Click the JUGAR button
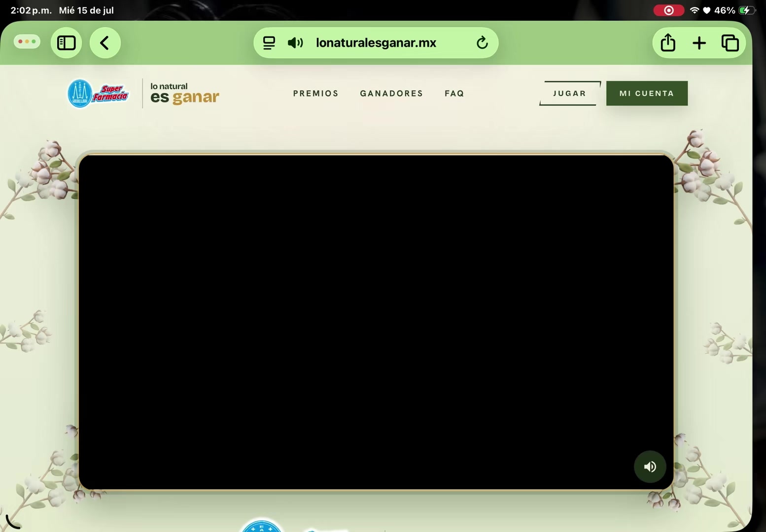The height and width of the screenshot is (532, 766). coord(570,94)
